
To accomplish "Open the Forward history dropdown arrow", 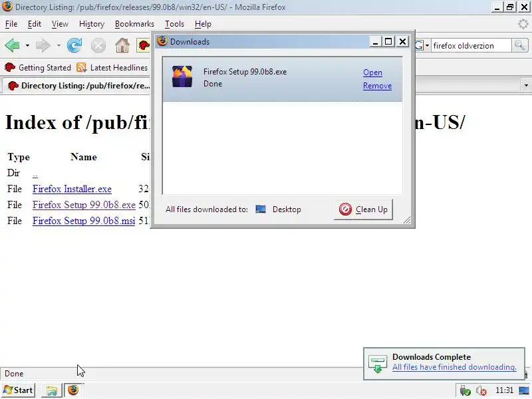I will pos(59,45).
